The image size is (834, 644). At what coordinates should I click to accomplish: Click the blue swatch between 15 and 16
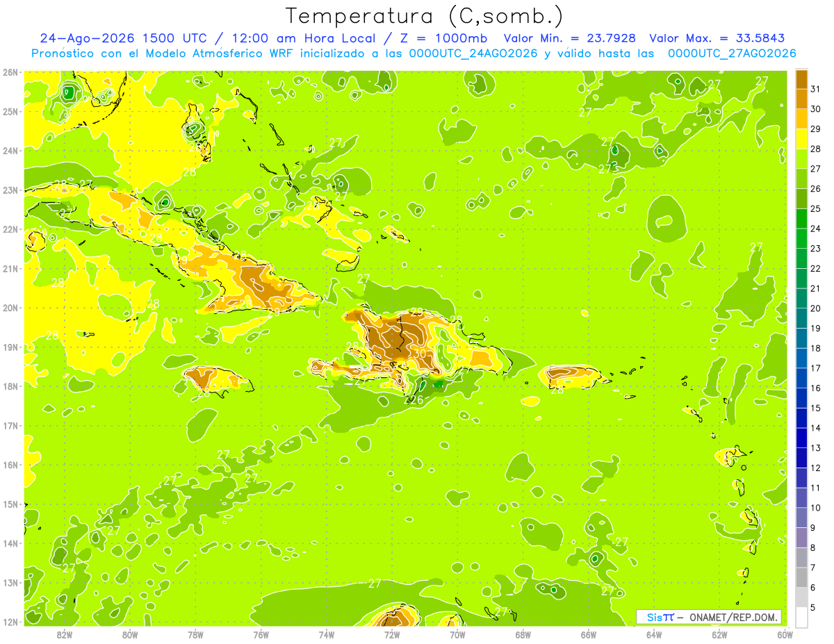(x=801, y=399)
